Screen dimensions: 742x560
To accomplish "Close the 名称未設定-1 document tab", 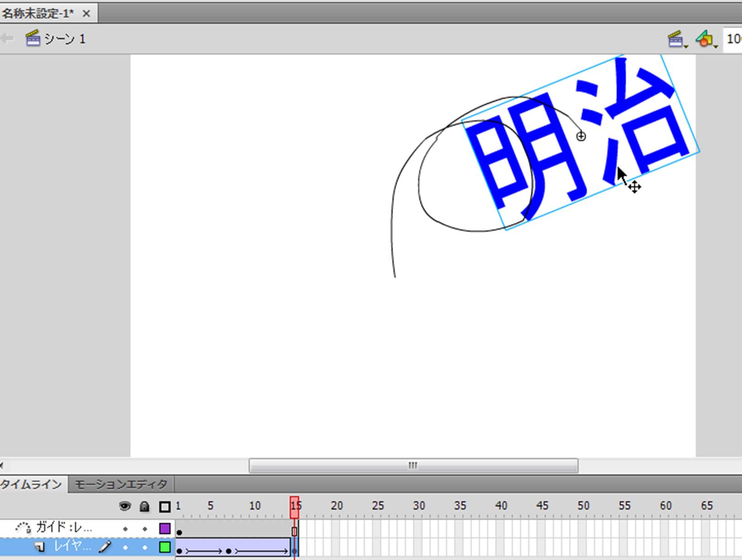I will click(86, 14).
